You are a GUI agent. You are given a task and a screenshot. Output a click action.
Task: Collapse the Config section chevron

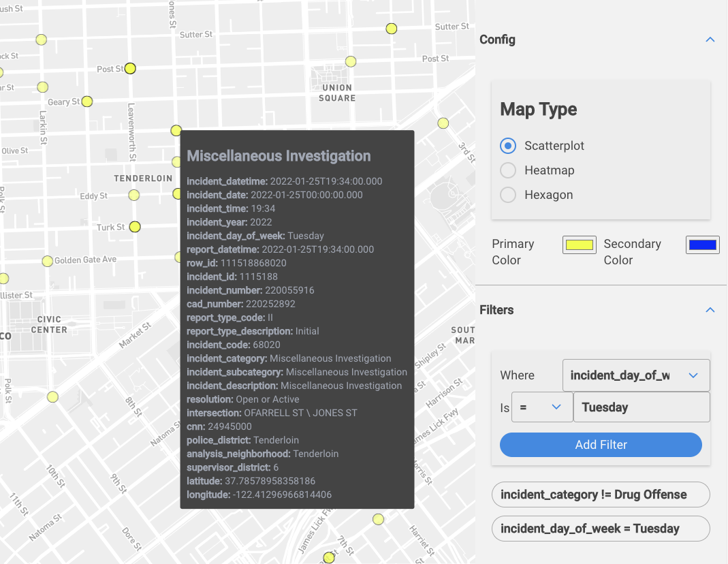pos(710,40)
